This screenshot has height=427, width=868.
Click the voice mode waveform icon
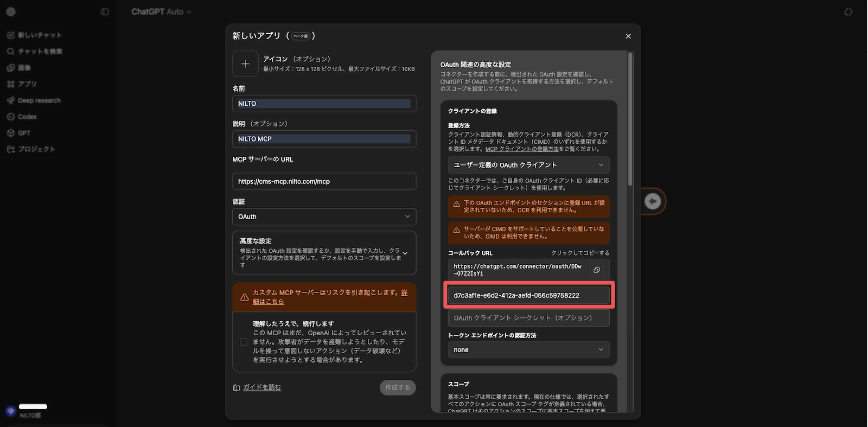pos(653,201)
